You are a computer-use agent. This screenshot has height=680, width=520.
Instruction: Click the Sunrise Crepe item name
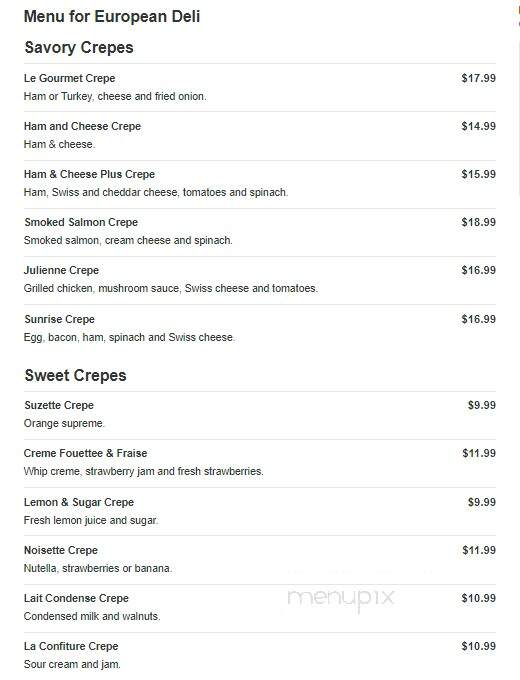(59, 320)
